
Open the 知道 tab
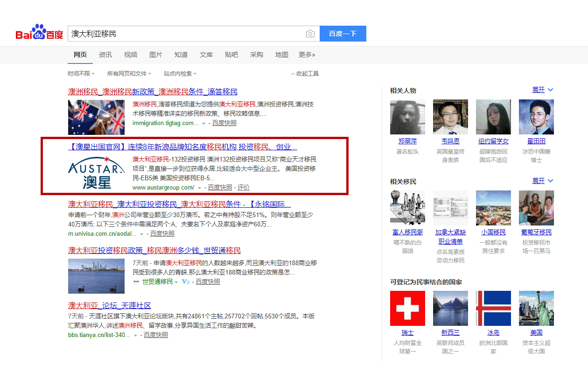pyautogui.click(x=181, y=55)
